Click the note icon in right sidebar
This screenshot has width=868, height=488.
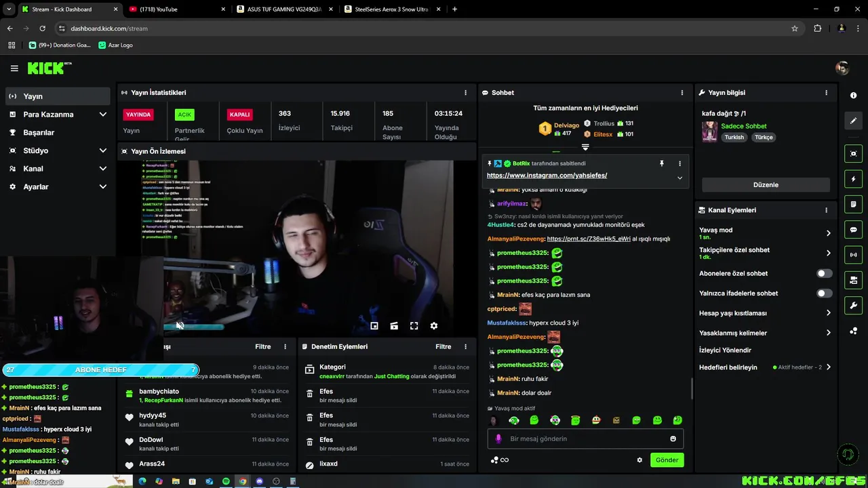pos(853,204)
